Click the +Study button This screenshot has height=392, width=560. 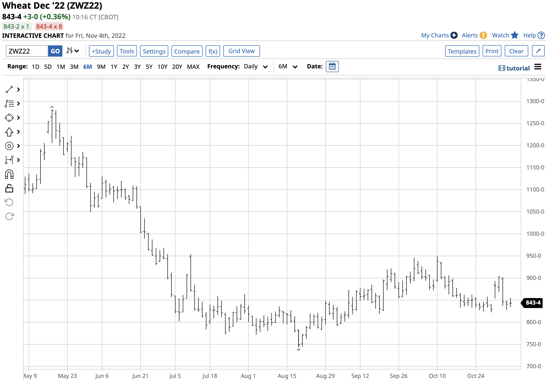pos(101,51)
